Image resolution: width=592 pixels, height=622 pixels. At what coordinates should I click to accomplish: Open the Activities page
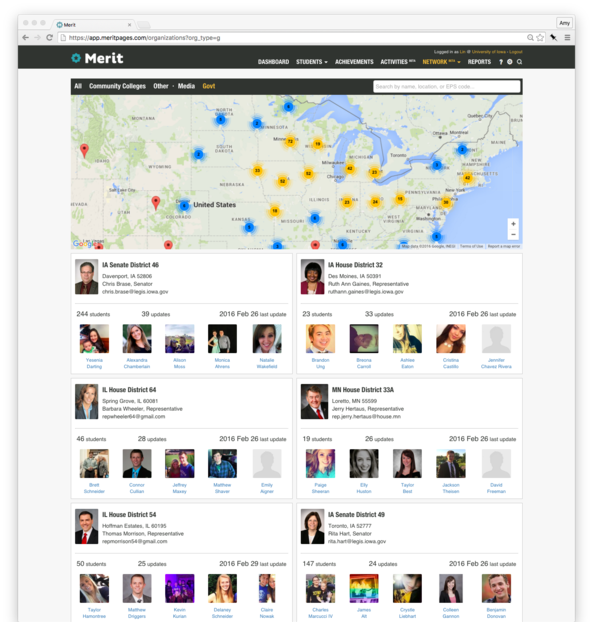point(398,62)
